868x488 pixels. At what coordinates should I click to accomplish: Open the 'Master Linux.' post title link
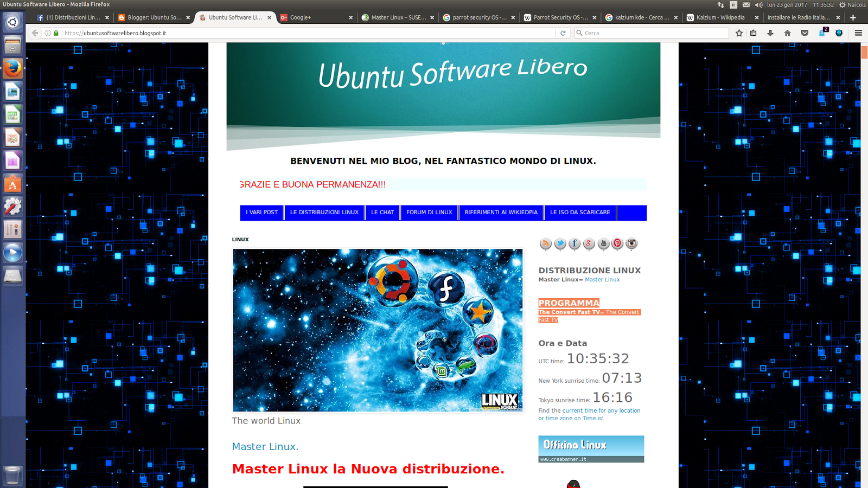265,447
